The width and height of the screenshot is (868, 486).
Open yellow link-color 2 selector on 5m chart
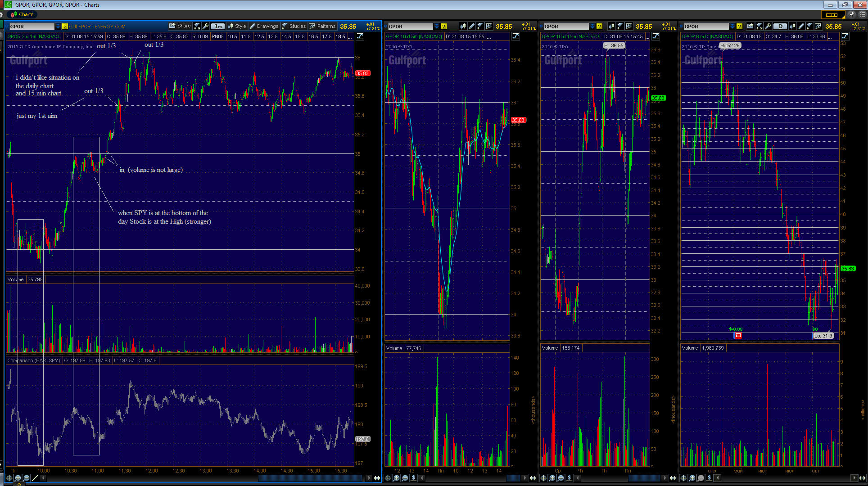coord(443,26)
